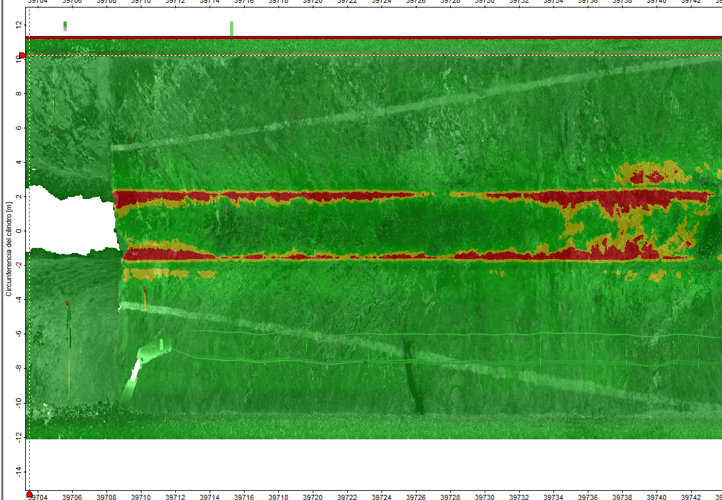Click the 39716 tick label on the bottom axis

tap(244, 496)
